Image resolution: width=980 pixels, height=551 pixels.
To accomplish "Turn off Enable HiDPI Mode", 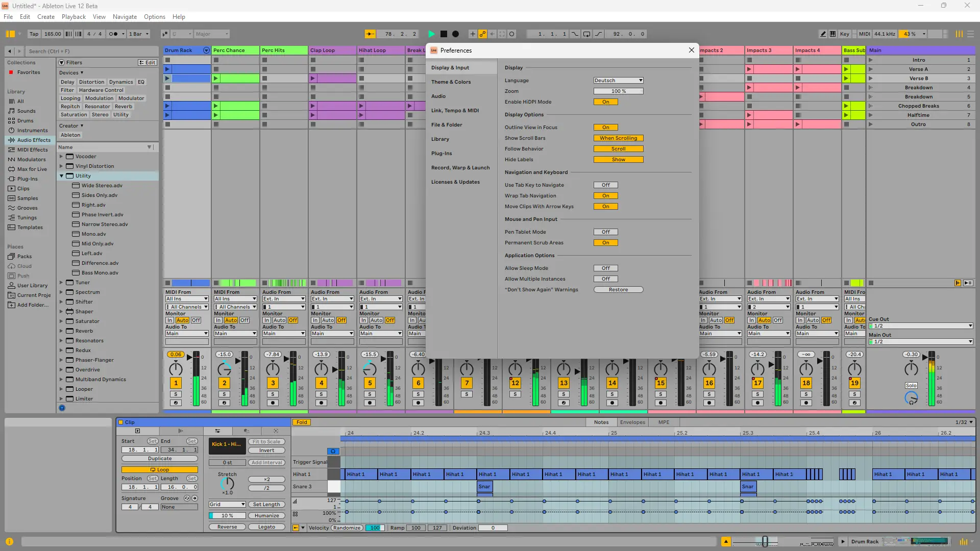I will point(605,102).
